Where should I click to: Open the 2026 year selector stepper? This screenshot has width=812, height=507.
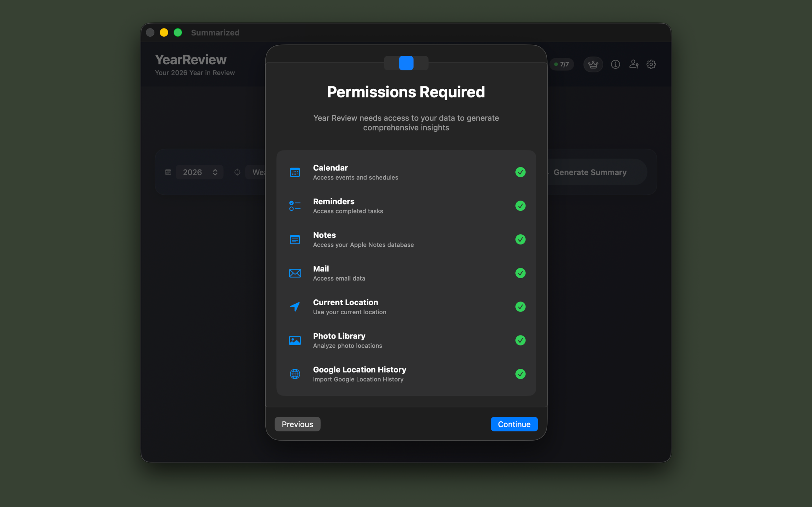pos(215,172)
